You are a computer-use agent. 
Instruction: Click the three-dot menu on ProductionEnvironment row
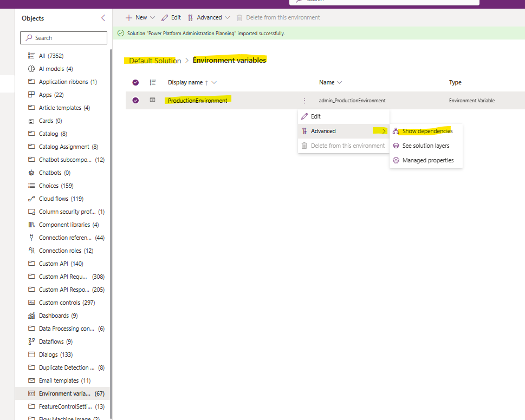(x=304, y=100)
